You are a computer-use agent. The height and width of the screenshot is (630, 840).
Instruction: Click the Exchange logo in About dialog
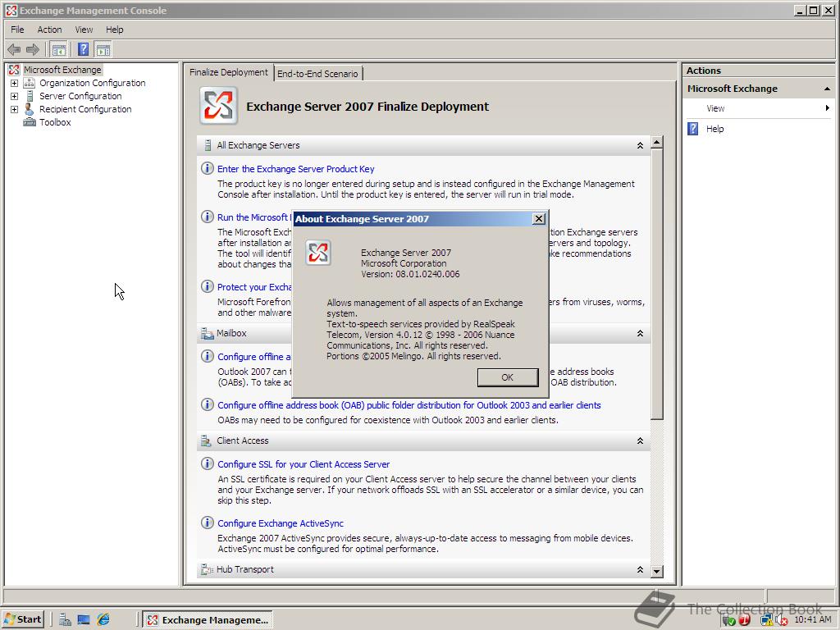pyautogui.click(x=317, y=253)
